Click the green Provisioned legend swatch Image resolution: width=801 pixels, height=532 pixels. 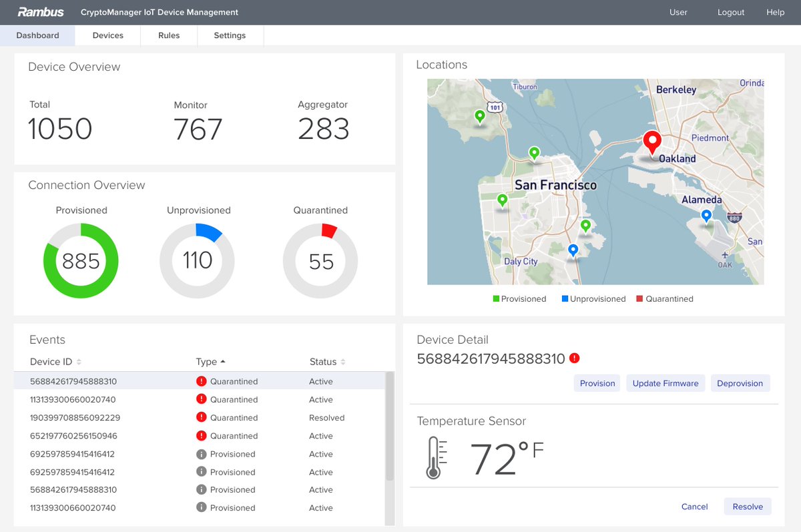coord(496,299)
